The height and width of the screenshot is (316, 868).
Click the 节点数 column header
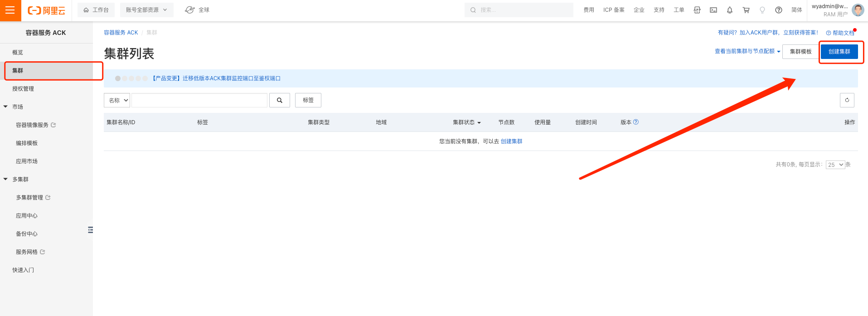tap(506, 122)
